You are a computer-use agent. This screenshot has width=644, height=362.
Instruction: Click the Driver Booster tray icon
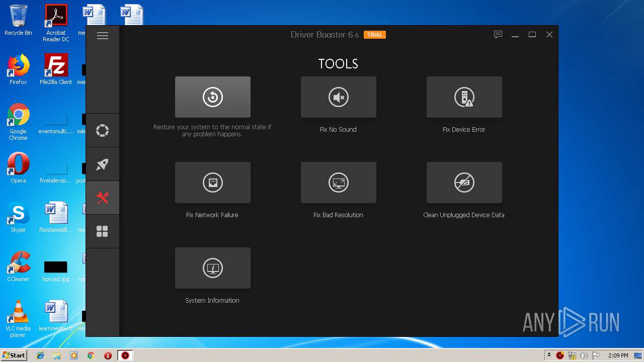pyautogui.click(x=560, y=355)
